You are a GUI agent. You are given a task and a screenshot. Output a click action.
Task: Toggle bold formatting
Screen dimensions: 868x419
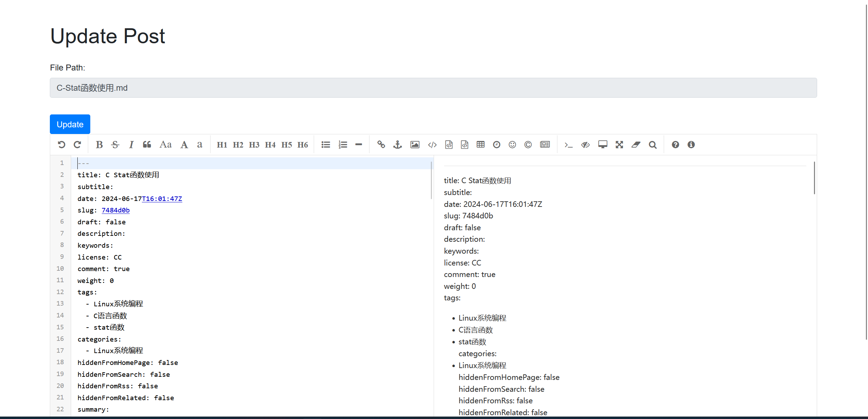coord(99,145)
